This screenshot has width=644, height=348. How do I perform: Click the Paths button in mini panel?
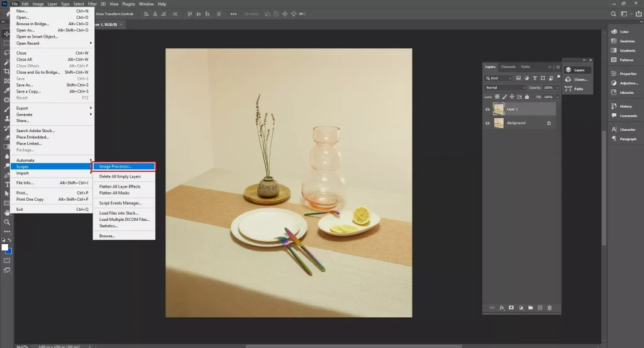tap(577, 89)
